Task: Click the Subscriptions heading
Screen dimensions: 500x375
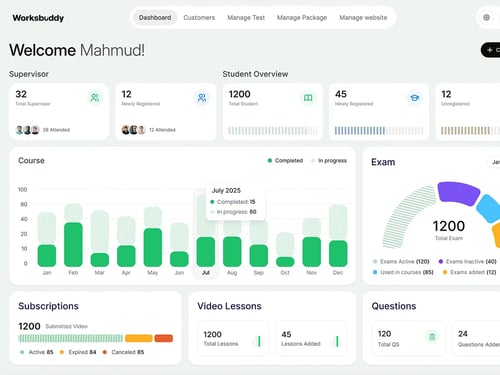Action: point(48,306)
